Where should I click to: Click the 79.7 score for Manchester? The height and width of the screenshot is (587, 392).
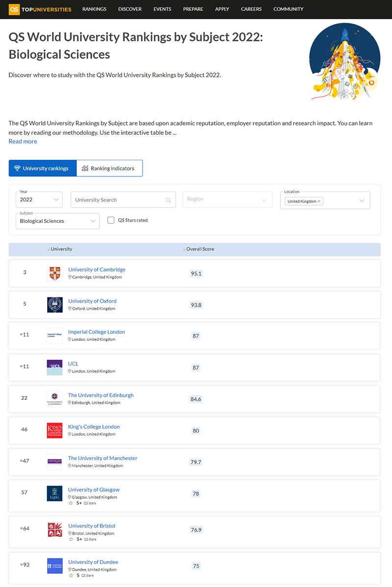point(196,462)
